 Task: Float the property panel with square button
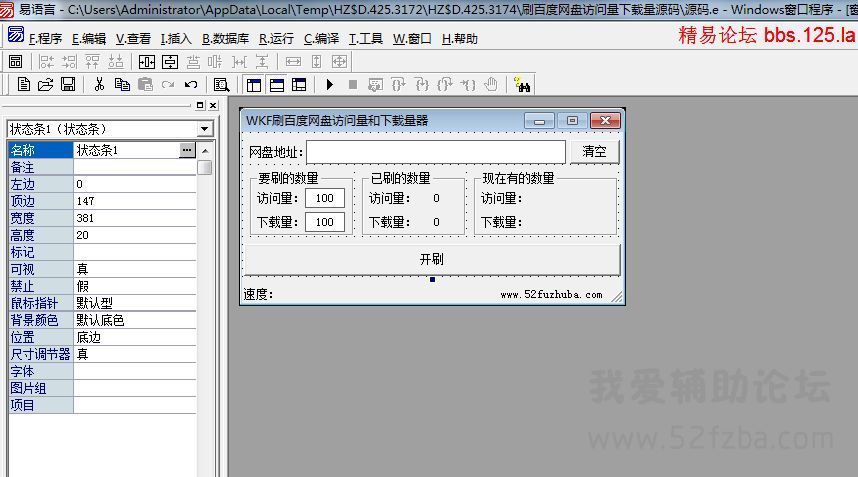pyautogui.click(x=200, y=105)
